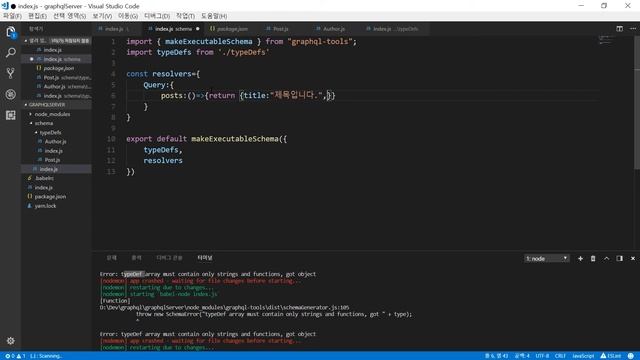Switch to the Output (출력) panel tab
The image size is (640, 360).
(x=136, y=258)
